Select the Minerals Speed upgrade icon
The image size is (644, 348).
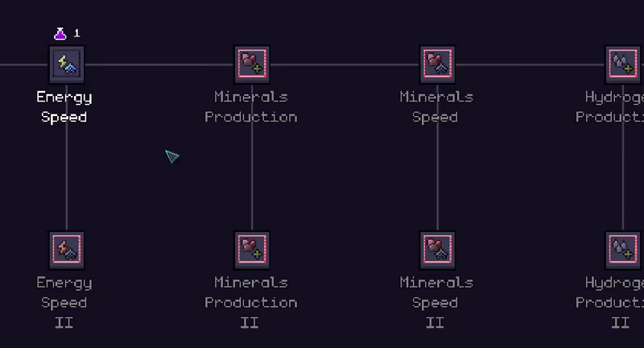click(437, 64)
